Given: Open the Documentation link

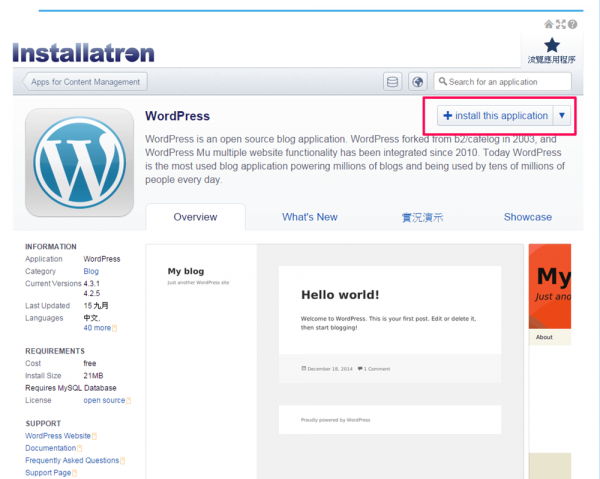Looking at the screenshot, I should click(x=51, y=448).
